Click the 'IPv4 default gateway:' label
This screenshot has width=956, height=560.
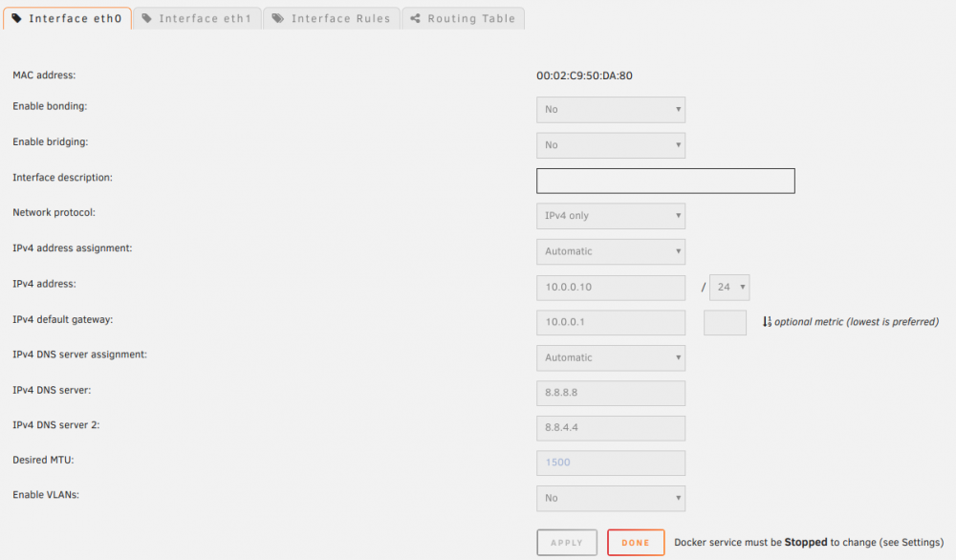click(62, 319)
